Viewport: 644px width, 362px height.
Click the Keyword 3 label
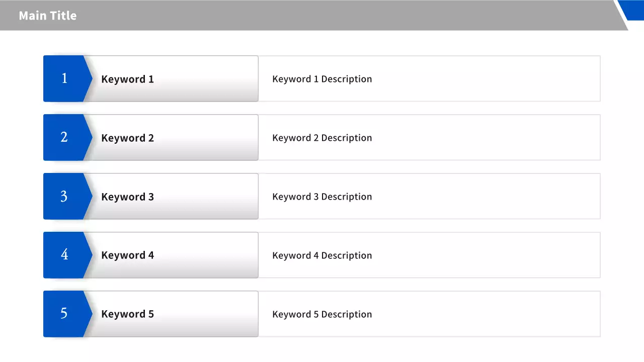127,197
